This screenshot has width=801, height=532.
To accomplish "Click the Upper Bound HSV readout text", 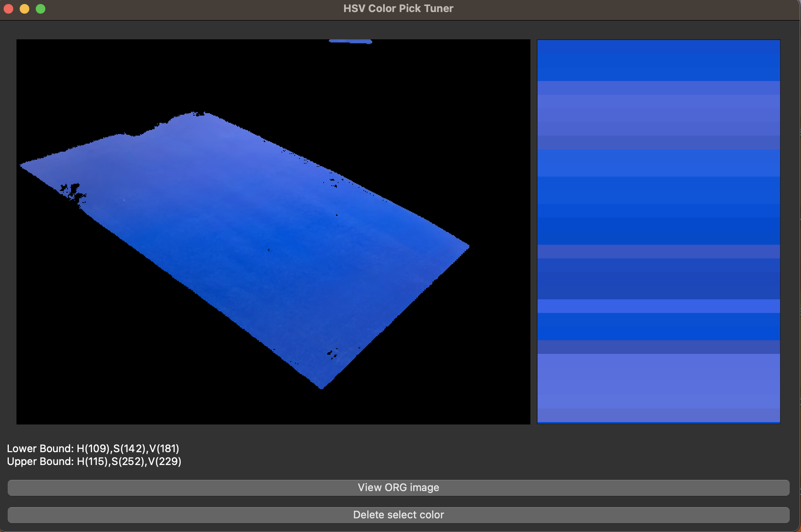I will 94,461.
